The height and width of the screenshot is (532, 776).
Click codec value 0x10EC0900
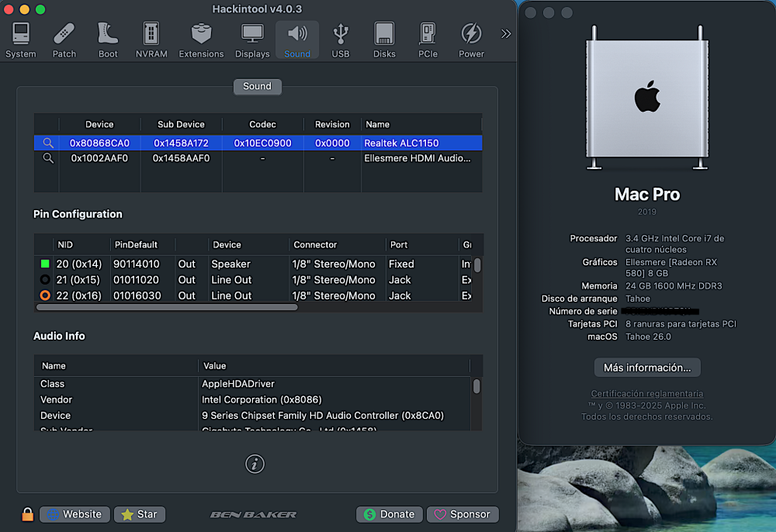coord(262,143)
